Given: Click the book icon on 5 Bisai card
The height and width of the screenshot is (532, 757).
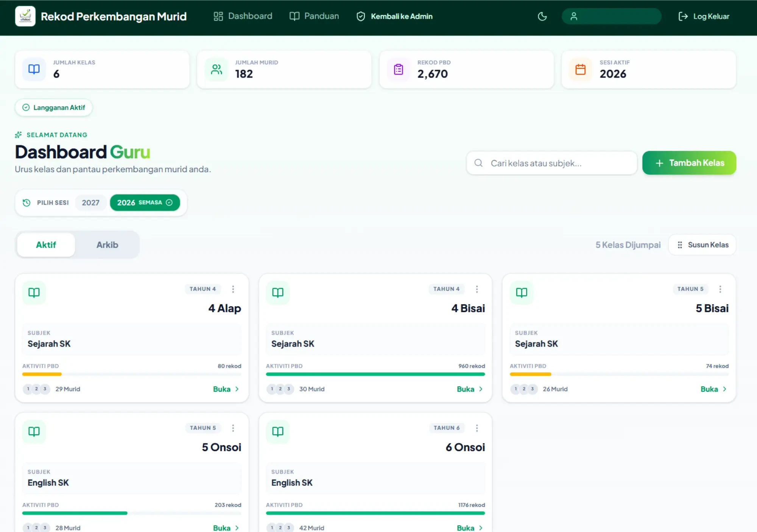Looking at the screenshot, I should click(x=522, y=292).
